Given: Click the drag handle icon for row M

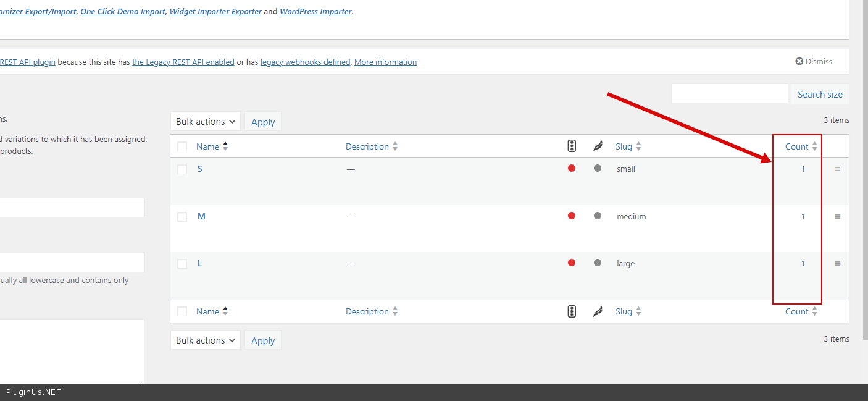Looking at the screenshot, I should [x=837, y=216].
